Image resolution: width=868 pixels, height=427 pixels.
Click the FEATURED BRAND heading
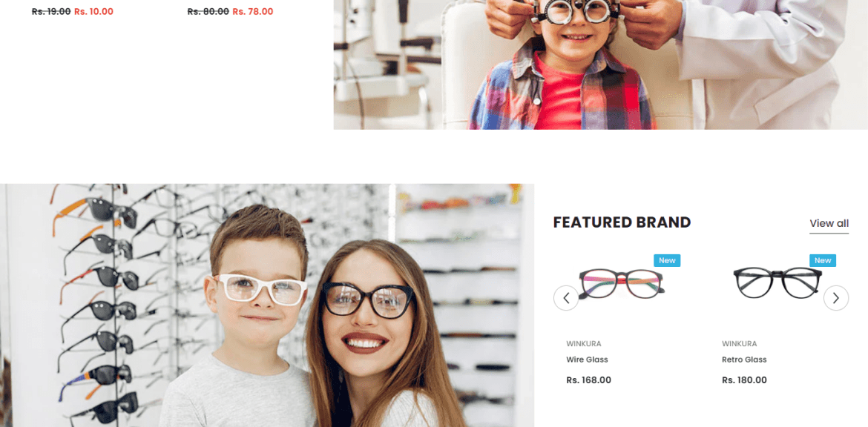click(x=622, y=222)
